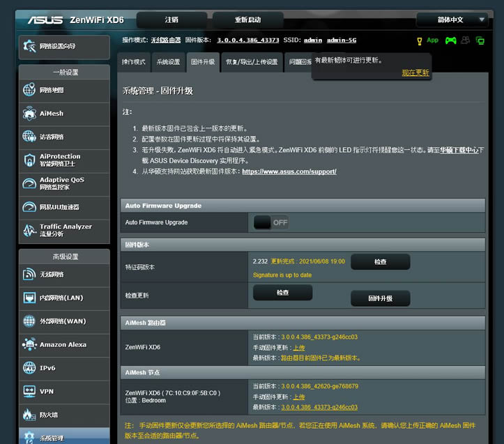Viewport: 504px width, 444px height.
Task: Click router current version 43373-g246cc03 text
Action: coord(319,337)
